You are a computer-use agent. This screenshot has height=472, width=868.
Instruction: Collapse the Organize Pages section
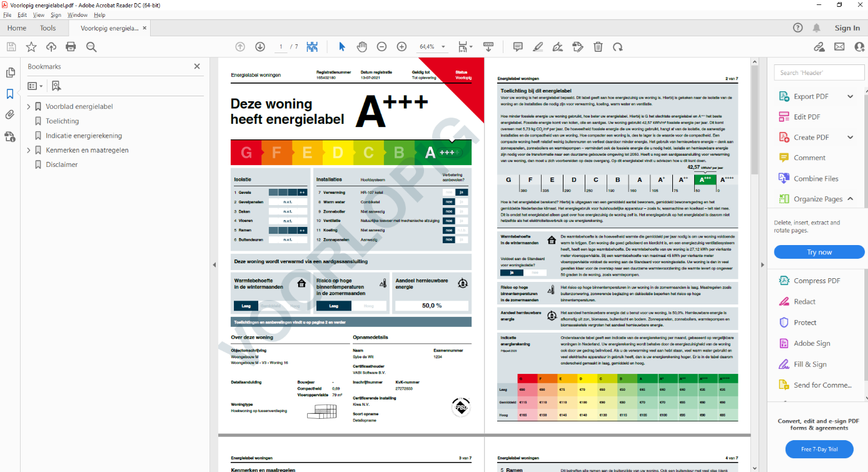pyautogui.click(x=850, y=199)
